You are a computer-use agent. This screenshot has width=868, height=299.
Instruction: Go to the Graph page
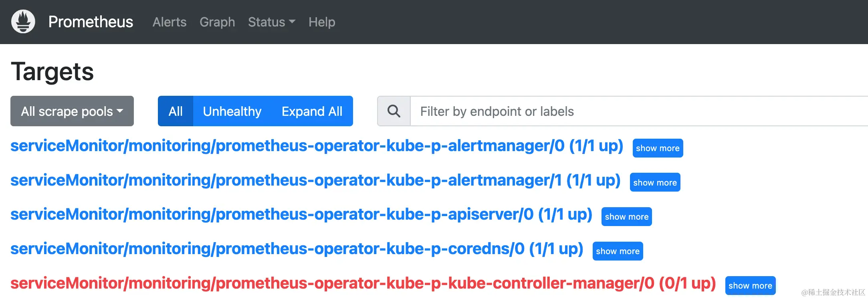pyautogui.click(x=217, y=22)
